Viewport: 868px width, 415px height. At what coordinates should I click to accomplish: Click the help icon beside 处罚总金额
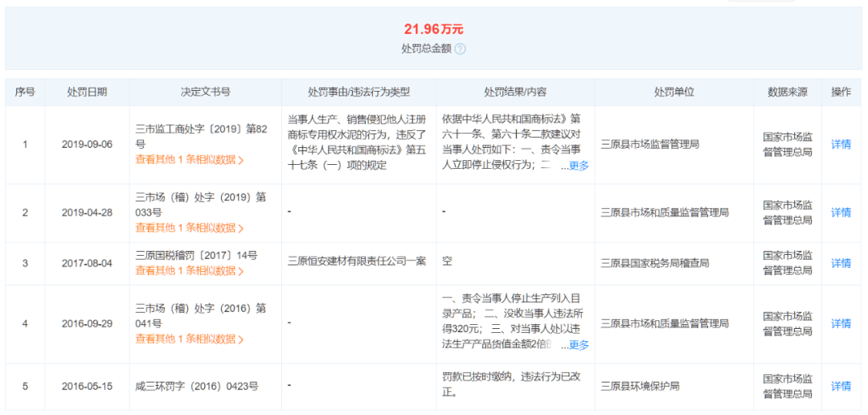pos(460,49)
